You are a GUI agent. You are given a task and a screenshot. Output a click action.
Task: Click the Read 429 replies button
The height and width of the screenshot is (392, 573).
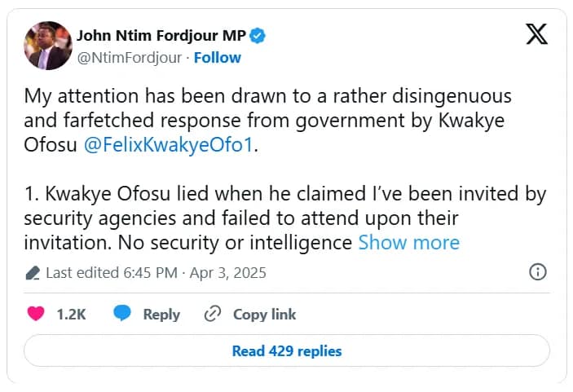(x=287, y=351)
